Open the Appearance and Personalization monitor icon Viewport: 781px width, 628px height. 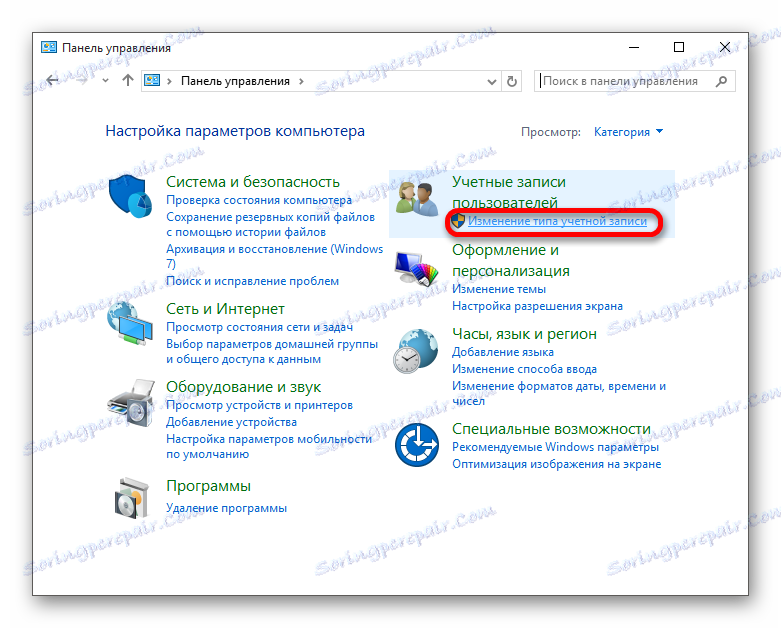(x=416, y=268)
